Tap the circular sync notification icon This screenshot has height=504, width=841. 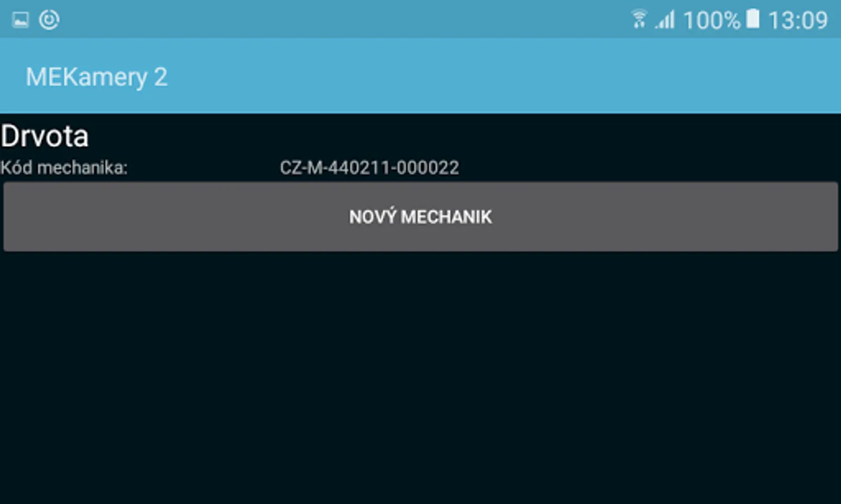point(49,20)
